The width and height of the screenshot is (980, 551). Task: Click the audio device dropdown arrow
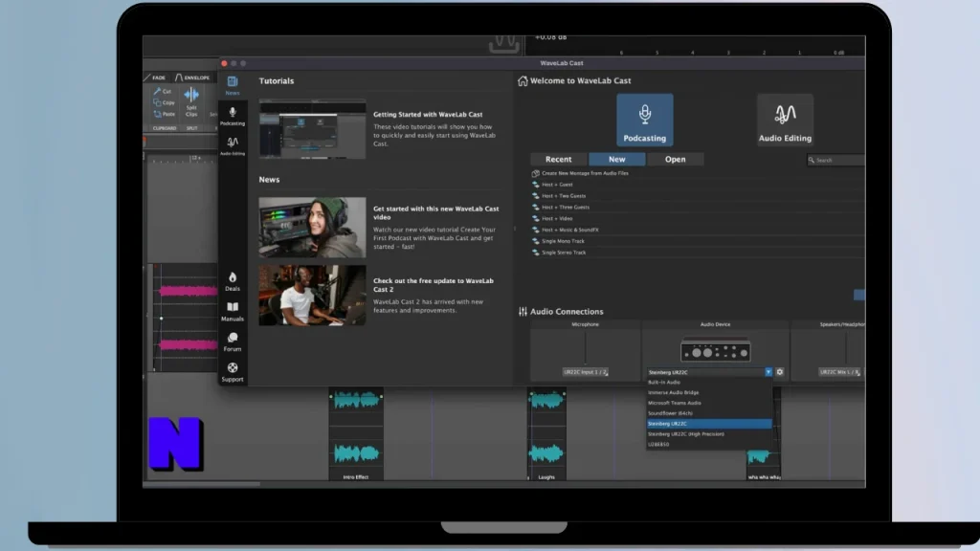click(x=768, y=372)
